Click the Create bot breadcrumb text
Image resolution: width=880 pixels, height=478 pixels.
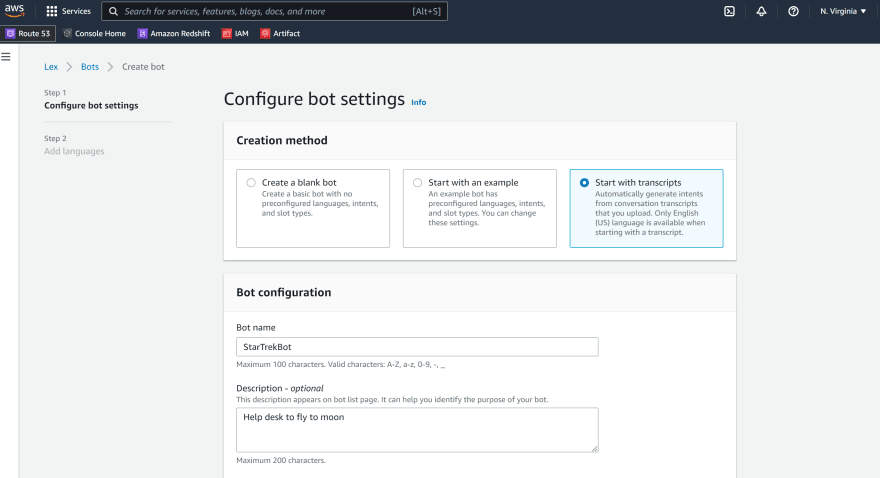click(x=143, y=67)
